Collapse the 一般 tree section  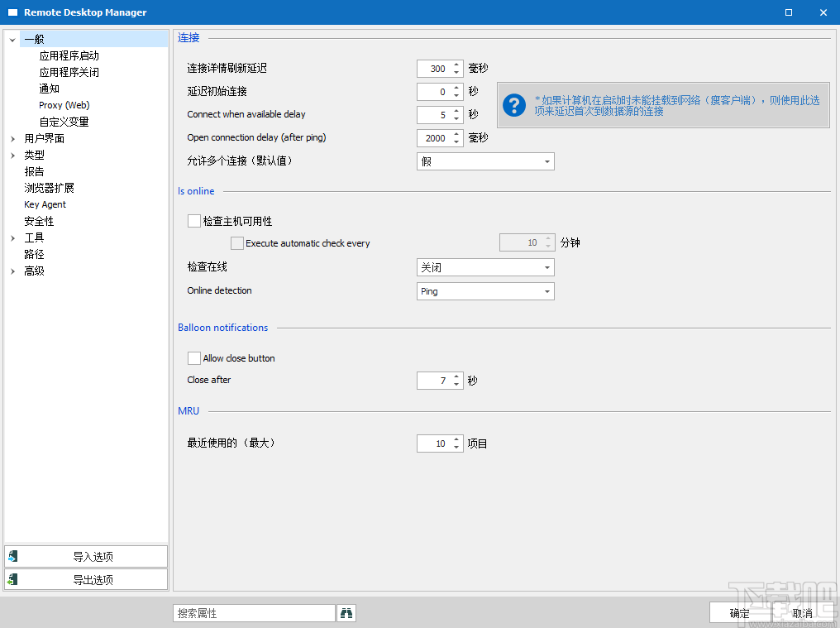[x=12, y=38]
